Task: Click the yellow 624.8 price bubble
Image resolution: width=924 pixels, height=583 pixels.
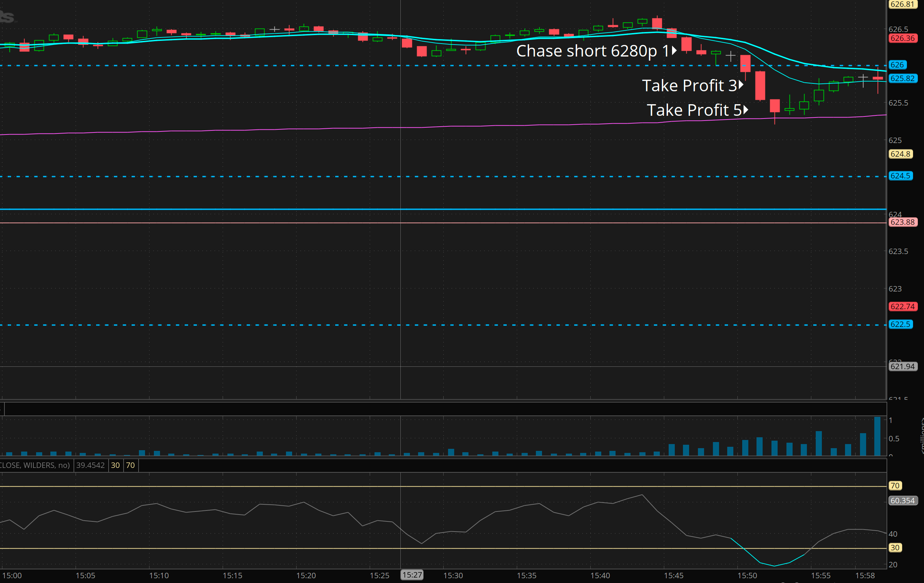Action: 900,154
